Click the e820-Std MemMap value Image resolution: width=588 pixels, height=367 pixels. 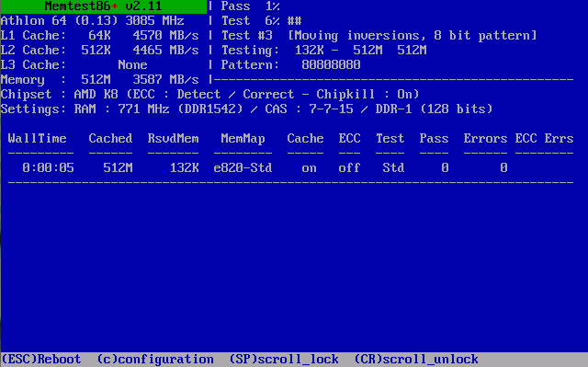tap(243, 167)
